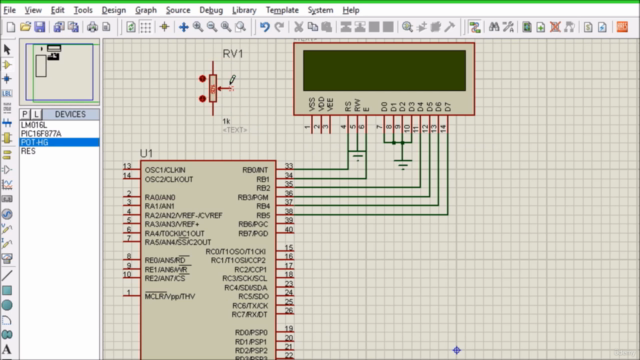Image resolution: width=640 pixels, height=360 pixels.
Task: Search and tag with the binoculars icon
Action: click(x=494, y=27)
